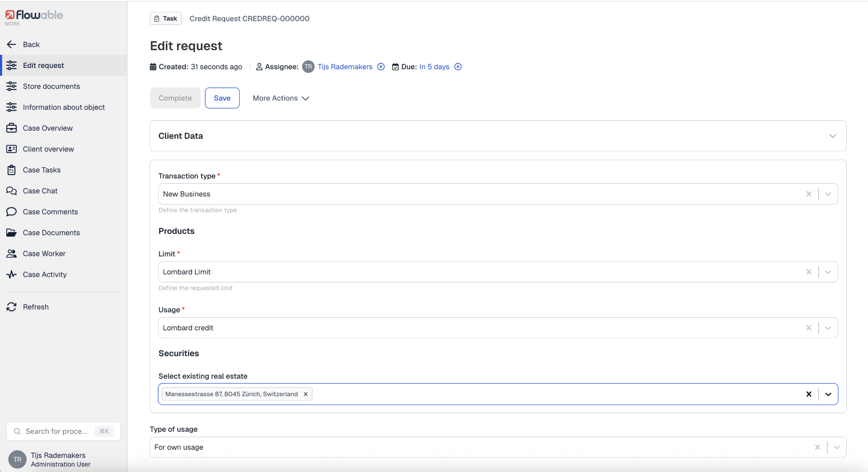Click the Refresh arrows icon
Image resolution: width=868 pixels, height=472 pixels.
point(12,307)
